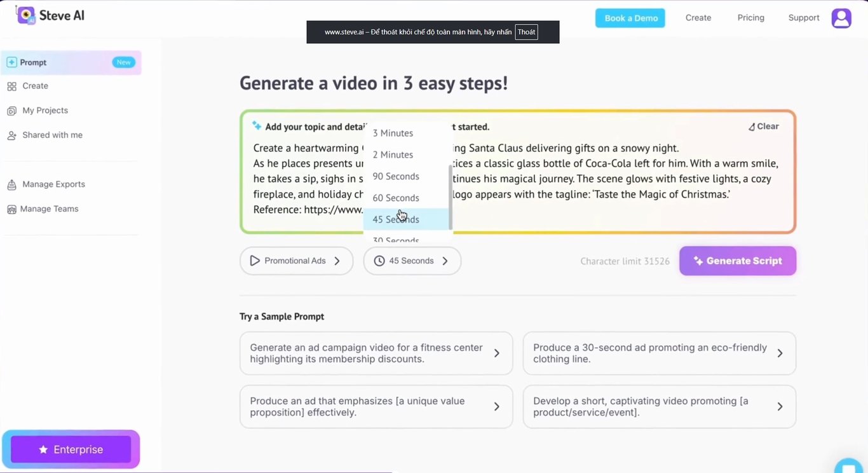Click the Generate Script button

738,261
